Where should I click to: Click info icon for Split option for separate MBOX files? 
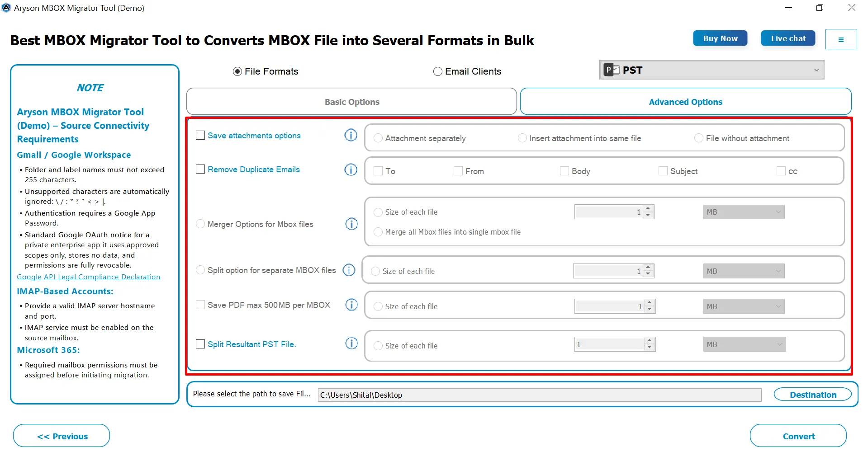349,270
